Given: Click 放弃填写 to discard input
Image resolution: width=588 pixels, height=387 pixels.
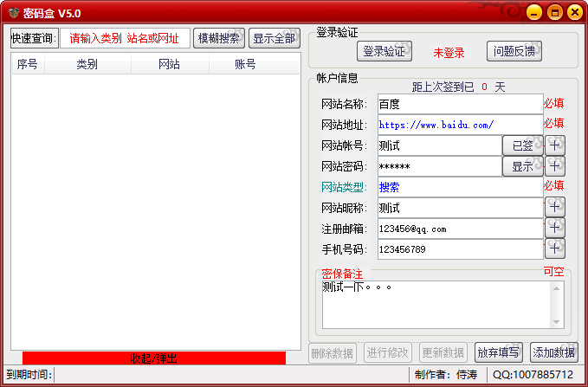Looking at the screenshot, I should tap(499, 352).
